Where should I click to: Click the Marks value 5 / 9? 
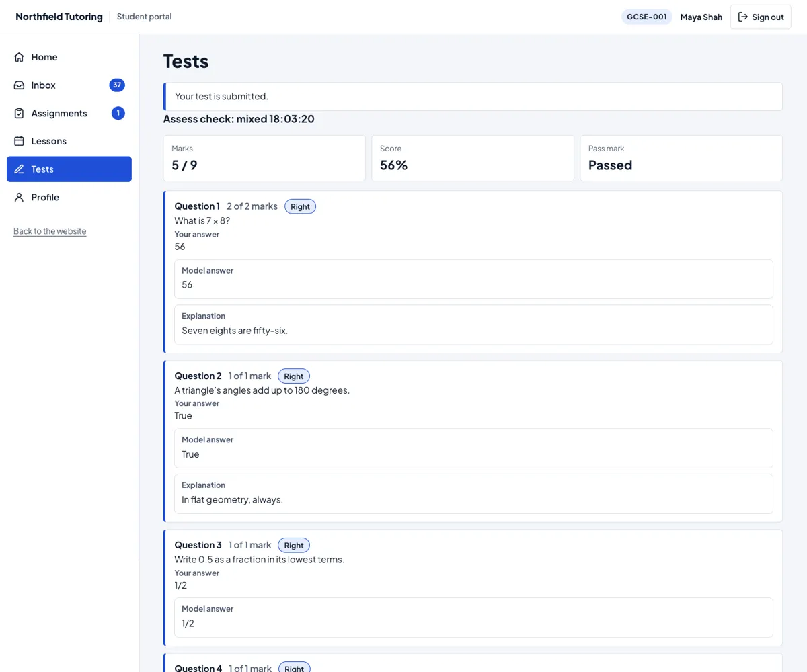tap(184, 165)
